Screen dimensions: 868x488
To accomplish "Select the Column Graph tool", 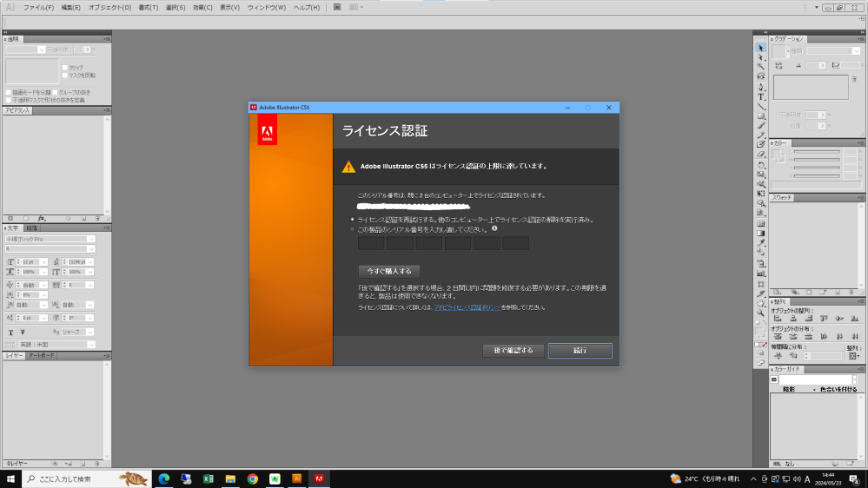I will (x=760, y=274).
